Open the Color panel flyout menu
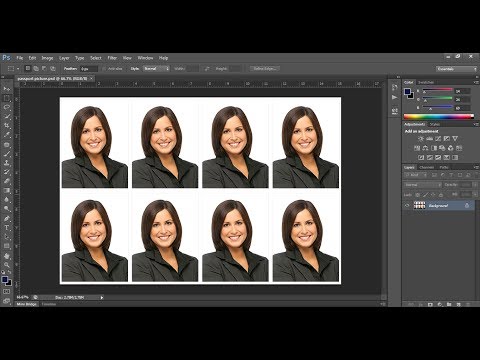 [x=476, y=82]
